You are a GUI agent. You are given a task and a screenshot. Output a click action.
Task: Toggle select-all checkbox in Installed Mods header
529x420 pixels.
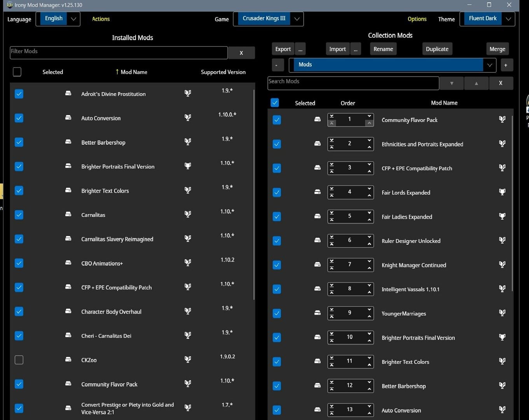[x=17, y=72]
